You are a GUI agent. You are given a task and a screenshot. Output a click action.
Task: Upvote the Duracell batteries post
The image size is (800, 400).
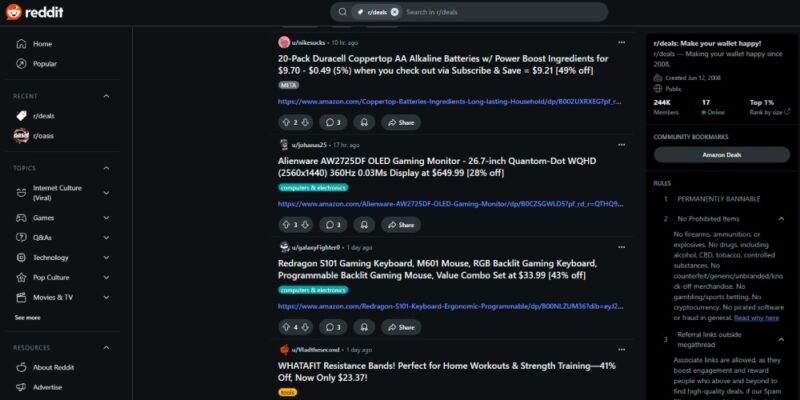tap(286, 122)
